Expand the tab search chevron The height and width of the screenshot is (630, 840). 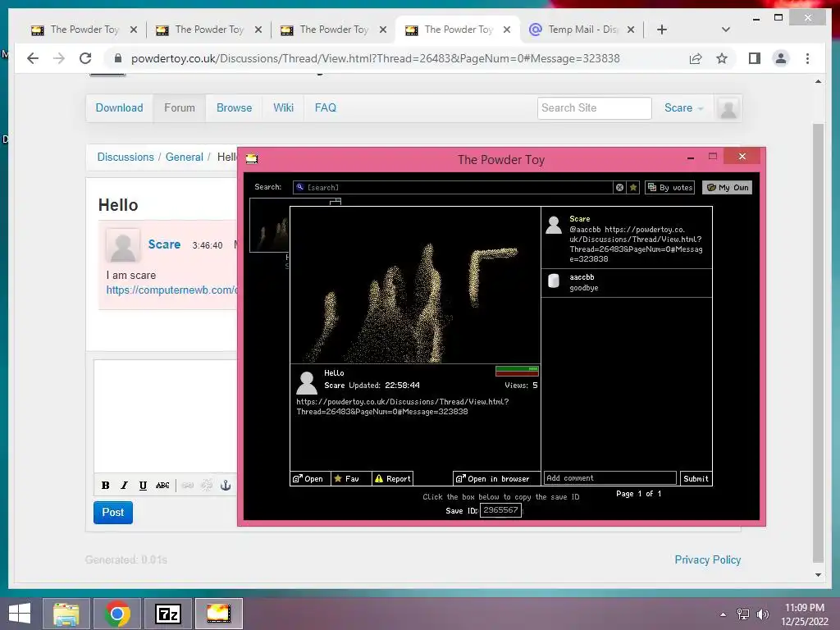pyautogui.click(x=725, y=30)
